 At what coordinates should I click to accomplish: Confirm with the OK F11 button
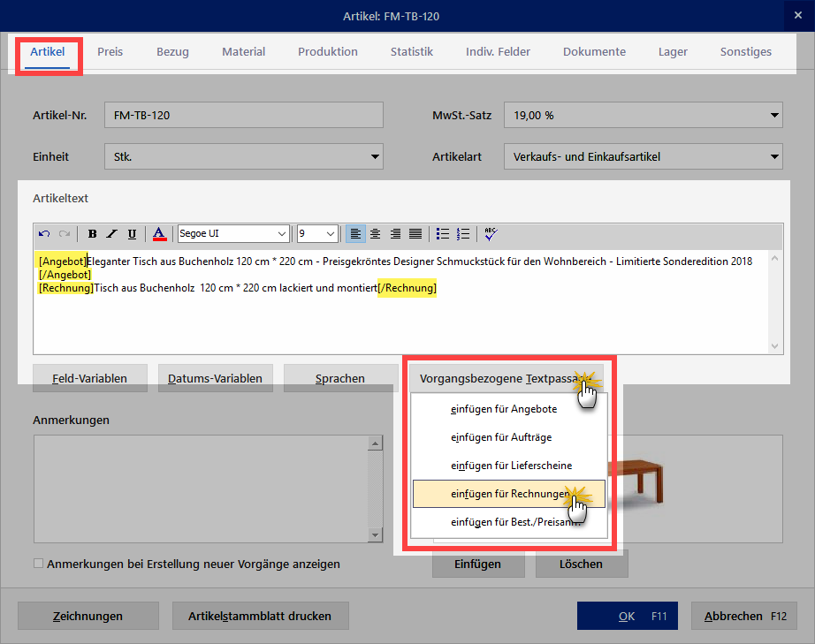[628, 616]
